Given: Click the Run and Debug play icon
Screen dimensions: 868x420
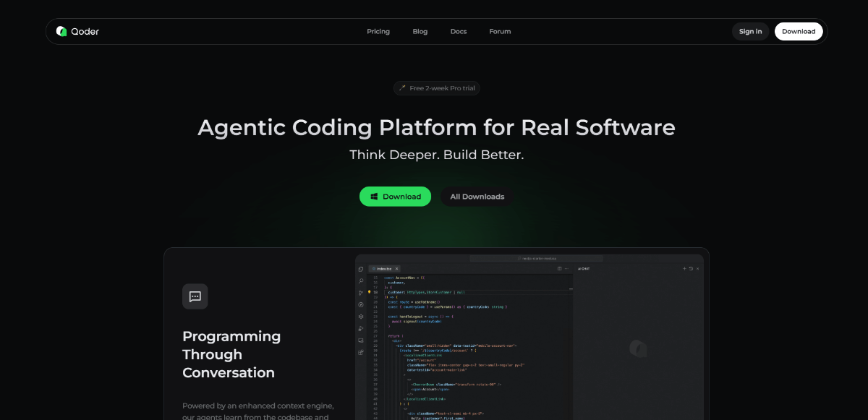Looking at the screenshot, I should coord(361,328).
